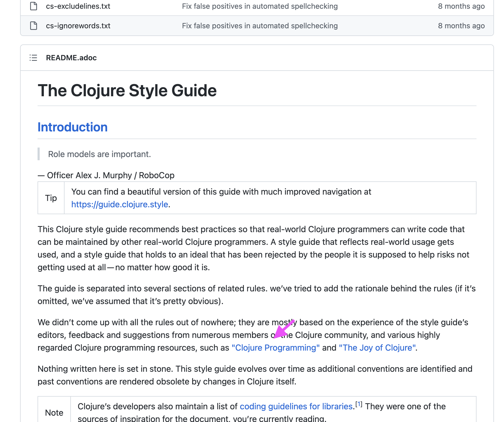Visit the https://guide.clojure.style link
This screenshot has height=422, width=504.
coord(120,204)
